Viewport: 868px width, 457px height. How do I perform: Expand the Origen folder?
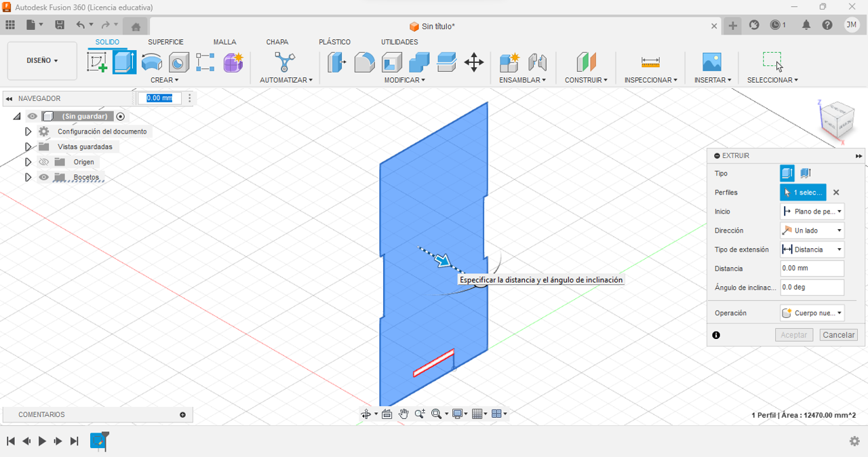pyautogui.click(x=28, y=162)
